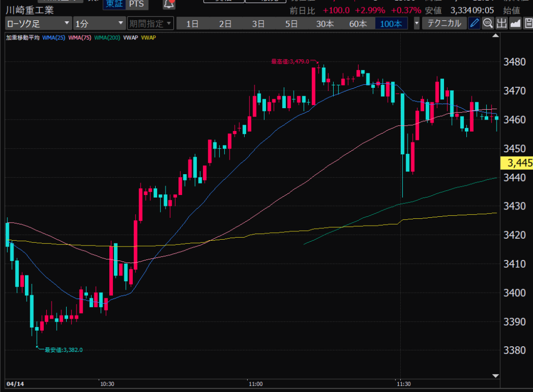Click the up arrow above the price axis
533x392 pixels.
[496, 36]
